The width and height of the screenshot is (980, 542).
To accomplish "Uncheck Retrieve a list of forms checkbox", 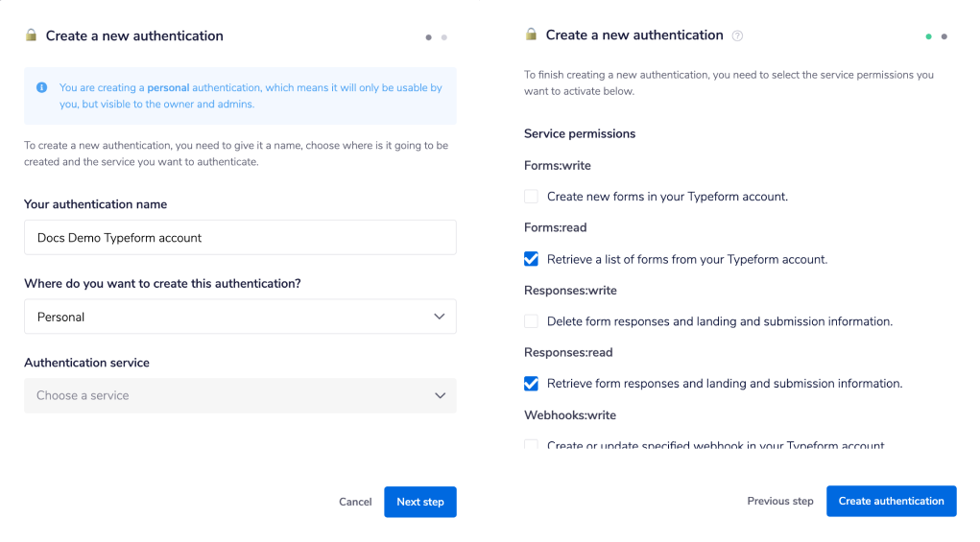I will coord(531,259).
